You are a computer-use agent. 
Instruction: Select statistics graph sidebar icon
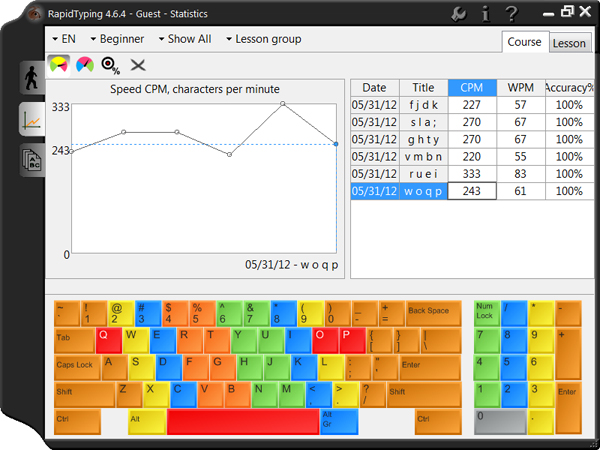[30, 121]
